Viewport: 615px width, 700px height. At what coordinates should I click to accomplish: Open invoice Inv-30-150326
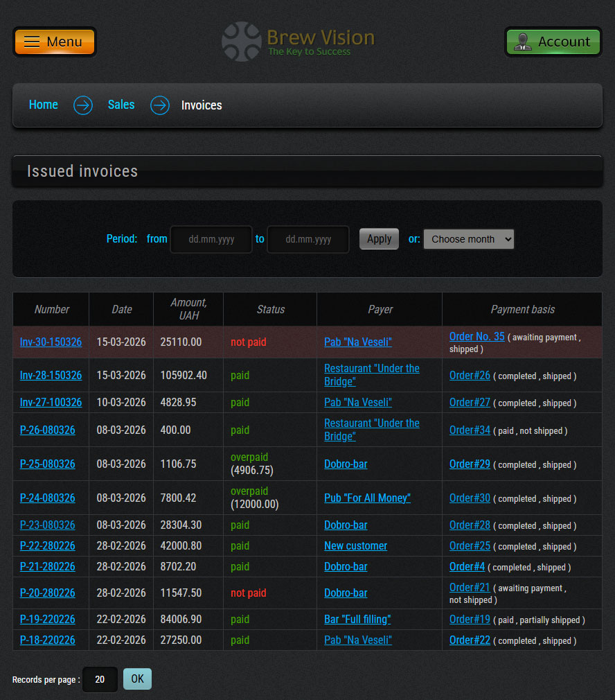51,342
